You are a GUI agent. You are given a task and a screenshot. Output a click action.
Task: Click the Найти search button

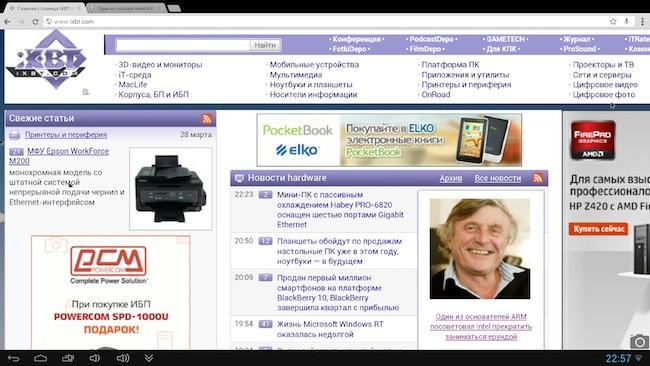click(265, 45)
